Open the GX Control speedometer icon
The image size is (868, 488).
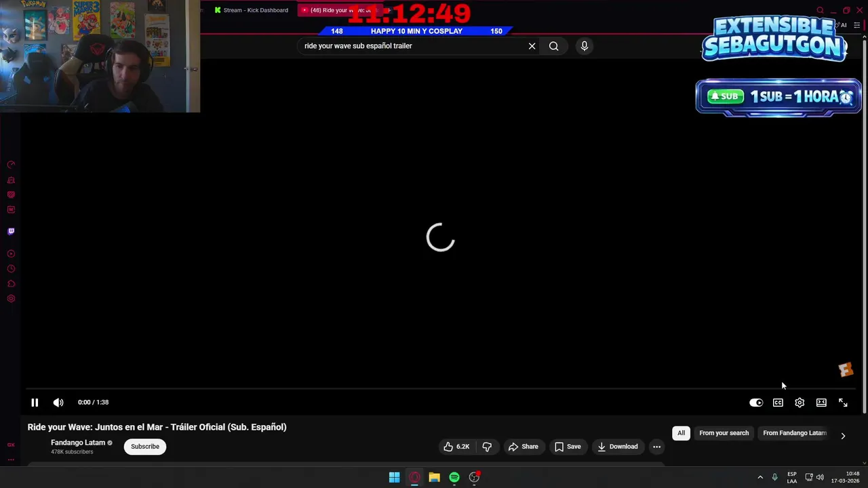tap(11, 165)
